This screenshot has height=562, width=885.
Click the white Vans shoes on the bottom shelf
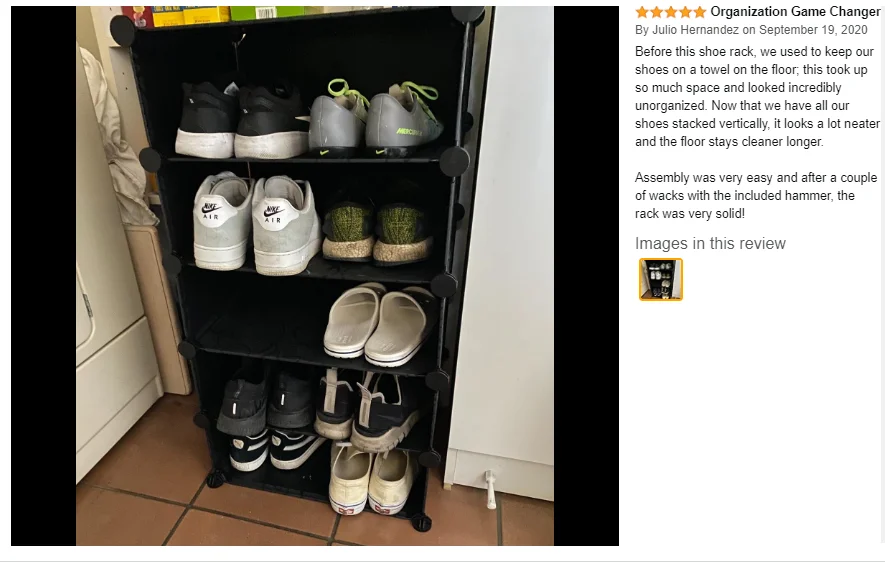tap(373, 480)
